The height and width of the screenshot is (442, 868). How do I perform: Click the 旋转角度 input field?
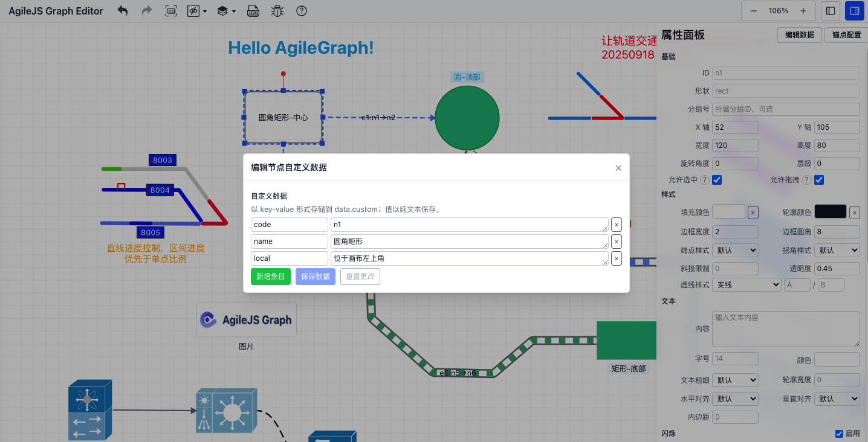[735, 164]
